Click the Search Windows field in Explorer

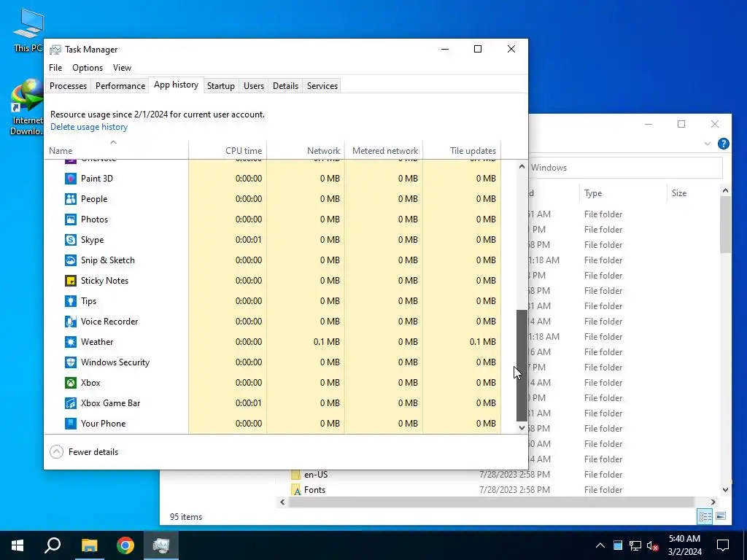click(626, 168)
